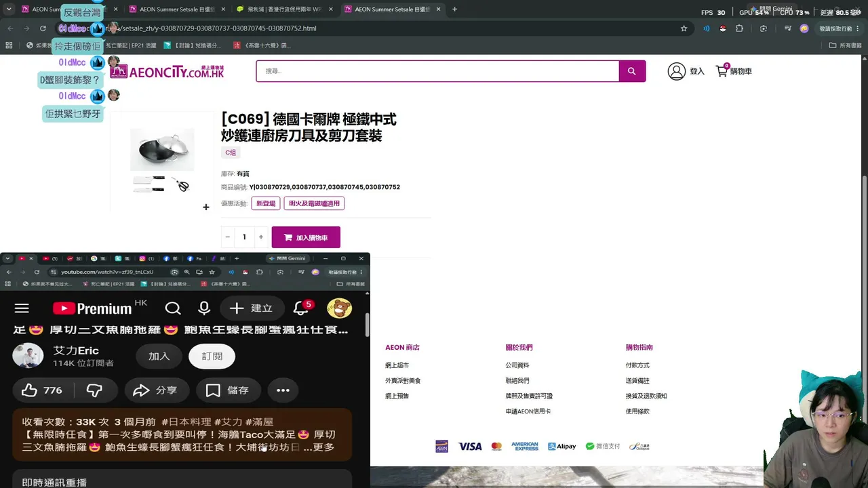
Task: Click the 訂閱 subscribe button
Action: (x=212, y=357)
